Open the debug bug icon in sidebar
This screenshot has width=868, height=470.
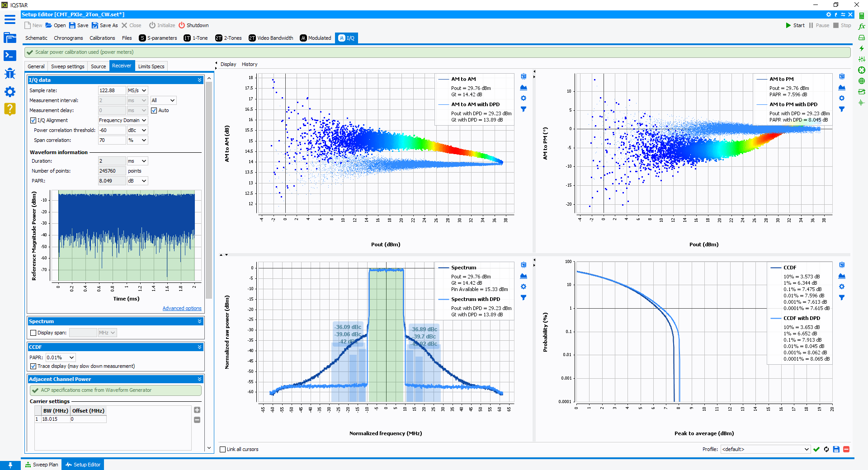coord(10,74)
